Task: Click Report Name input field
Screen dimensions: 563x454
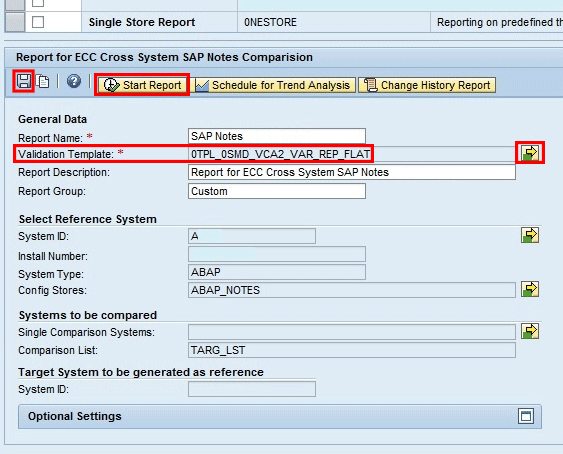Action: pyautogui.click(x=277, y=136)
